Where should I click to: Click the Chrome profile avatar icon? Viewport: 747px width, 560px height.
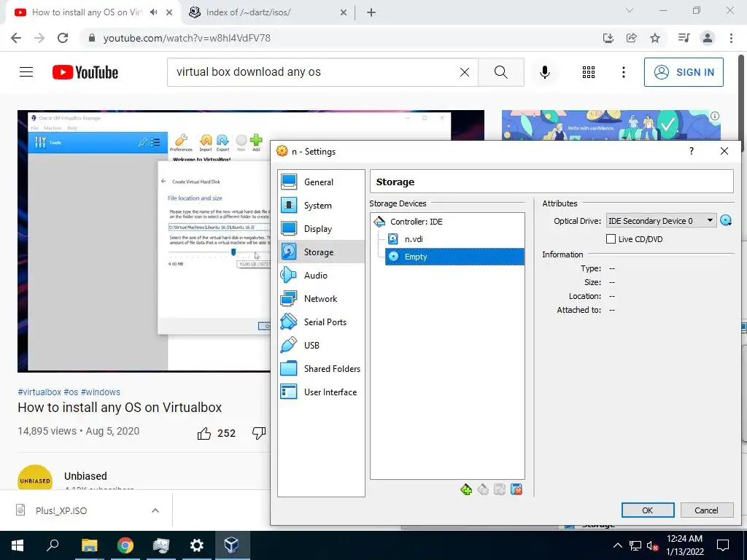(708, 38)
